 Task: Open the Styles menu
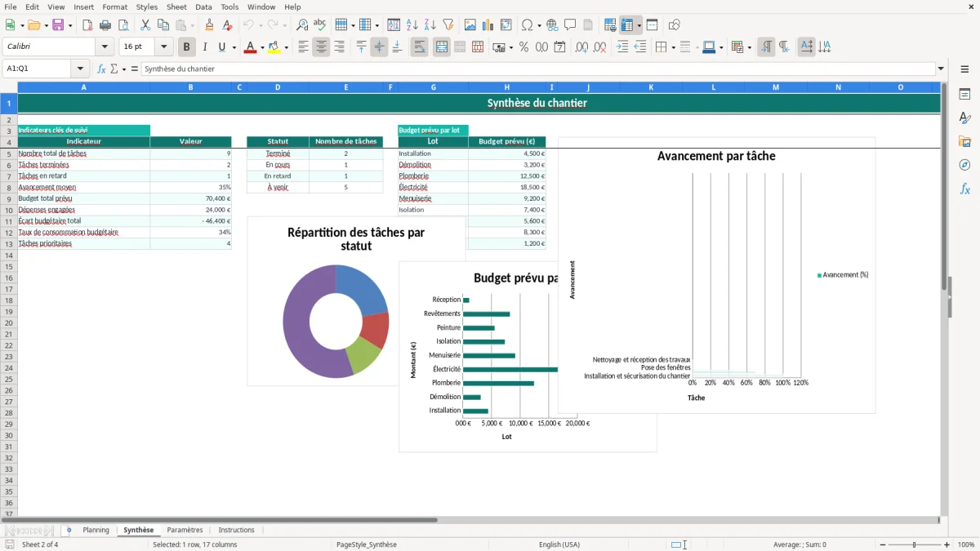[x=147, y=7]
